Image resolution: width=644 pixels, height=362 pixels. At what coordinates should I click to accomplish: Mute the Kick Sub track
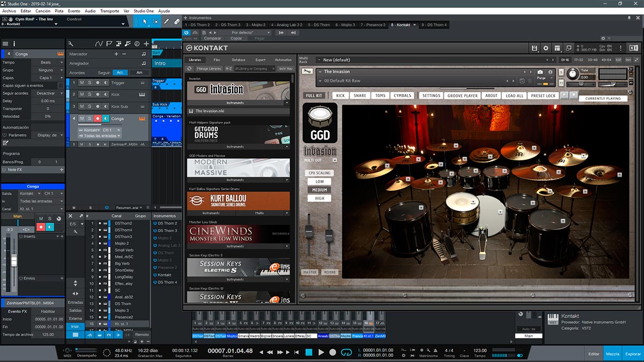pos(82,106)
